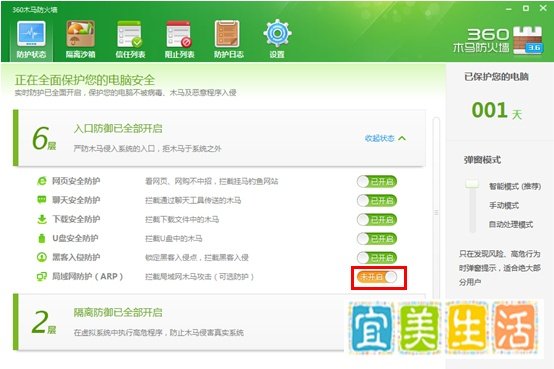Collapse the section via 收起状态
The height and width of the screenshot is (369, 554).
tap(385, 138)
